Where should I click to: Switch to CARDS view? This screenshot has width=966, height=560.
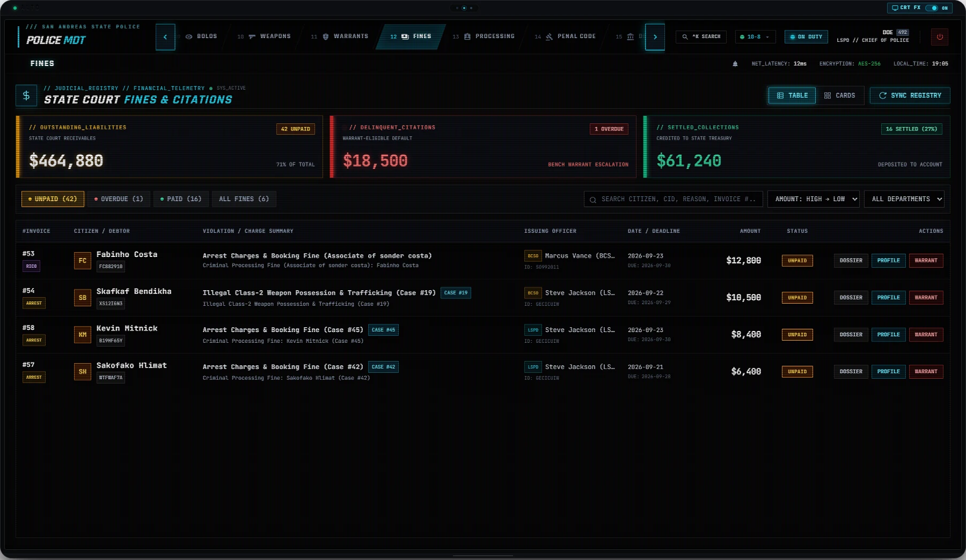840,95
